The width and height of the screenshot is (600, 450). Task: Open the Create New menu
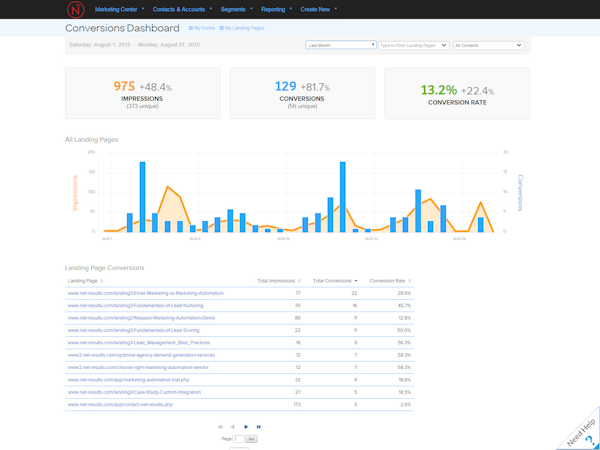pos(317,9)
